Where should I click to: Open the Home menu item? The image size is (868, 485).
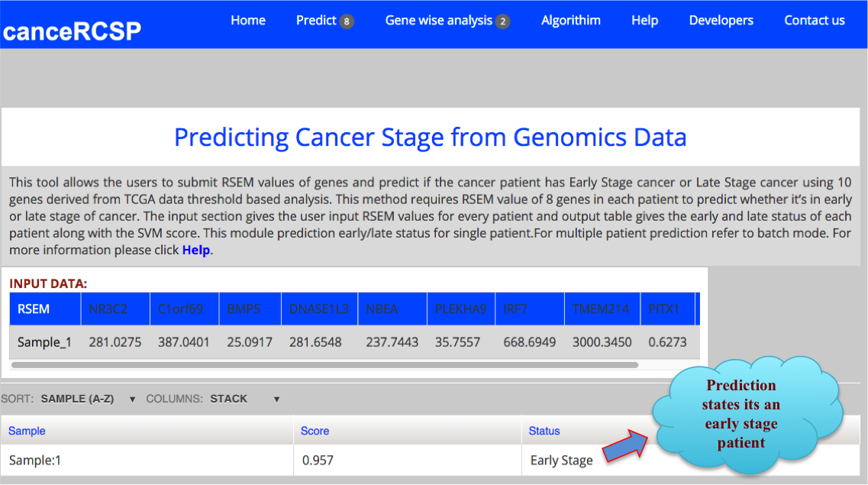[248, 21]
